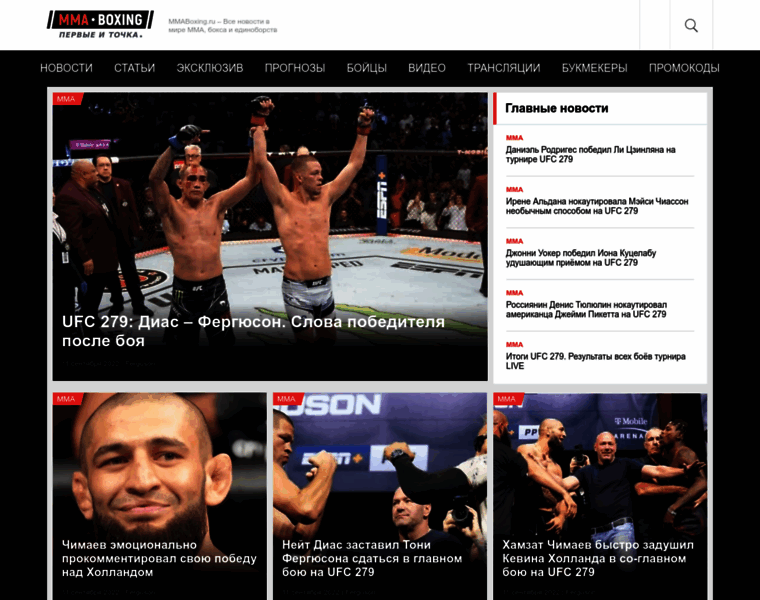The width and height of the screenshot is (760, 600).
Task: Go to the MMA Boxing logo homepage
Action: click(x=100, y=24)
